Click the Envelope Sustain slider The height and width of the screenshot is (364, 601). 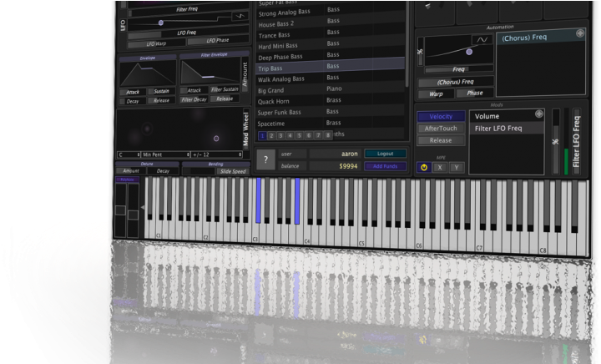pos(161,91)
